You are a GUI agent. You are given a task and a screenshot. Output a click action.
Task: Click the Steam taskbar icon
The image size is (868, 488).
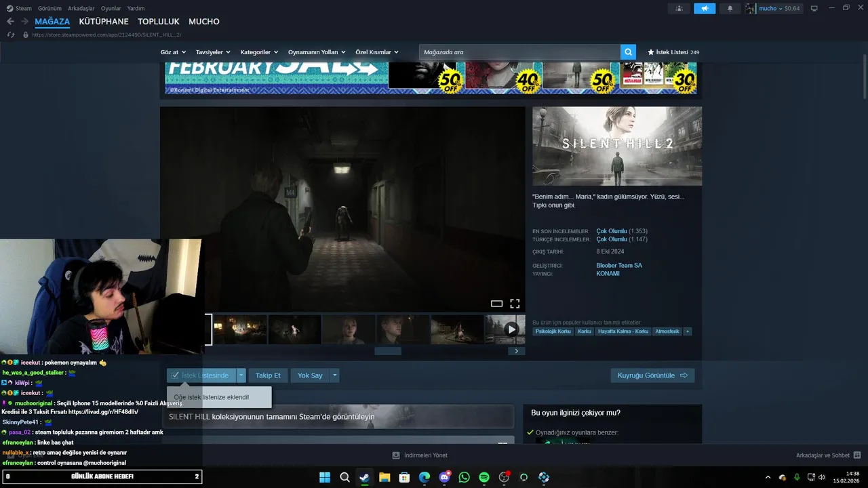[x=364, y=477]
